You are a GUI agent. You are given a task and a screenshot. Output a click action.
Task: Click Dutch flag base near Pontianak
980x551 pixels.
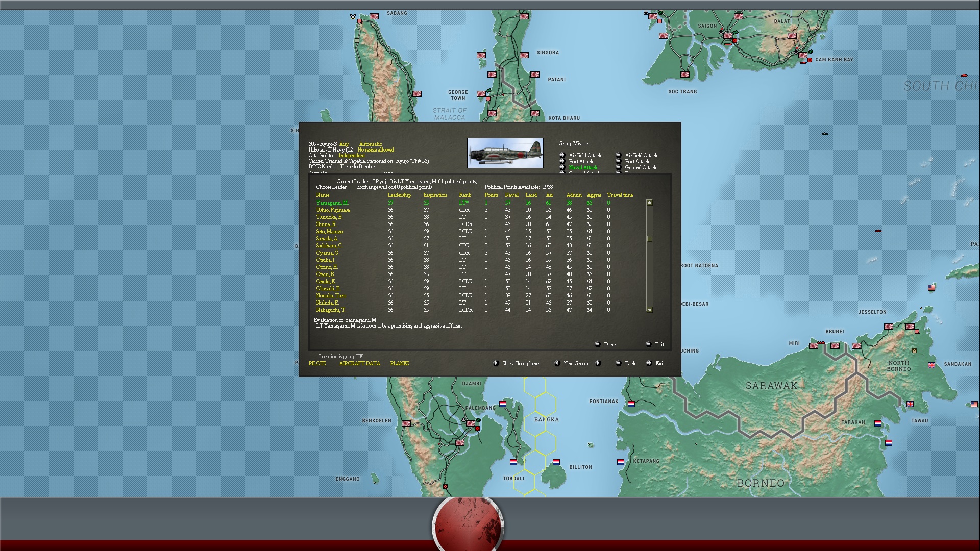pos(631,404)
